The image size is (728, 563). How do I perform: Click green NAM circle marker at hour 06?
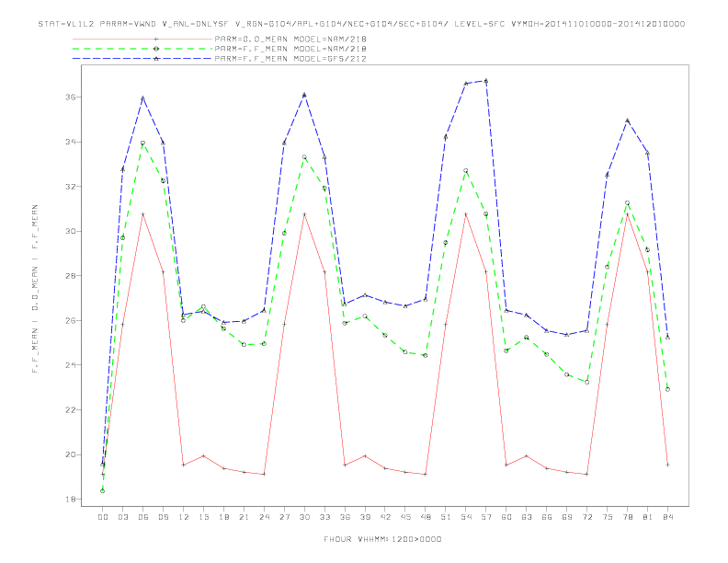click(143, 144)
